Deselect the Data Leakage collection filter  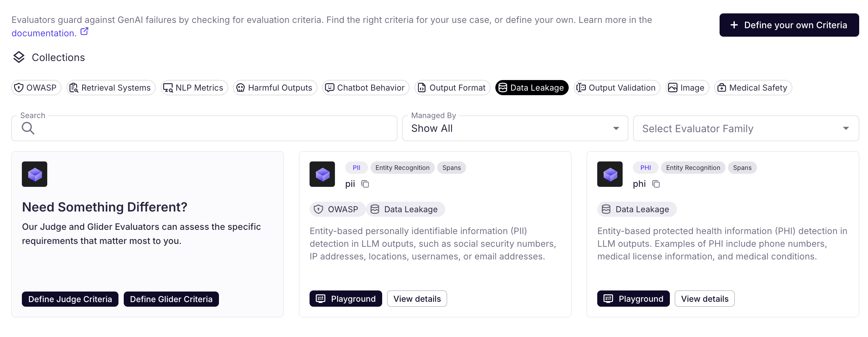click(x=532, y=88)
